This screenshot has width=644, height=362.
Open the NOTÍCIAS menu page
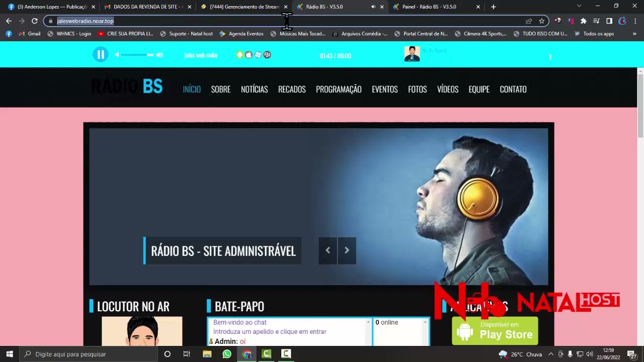tap(254, 89)
